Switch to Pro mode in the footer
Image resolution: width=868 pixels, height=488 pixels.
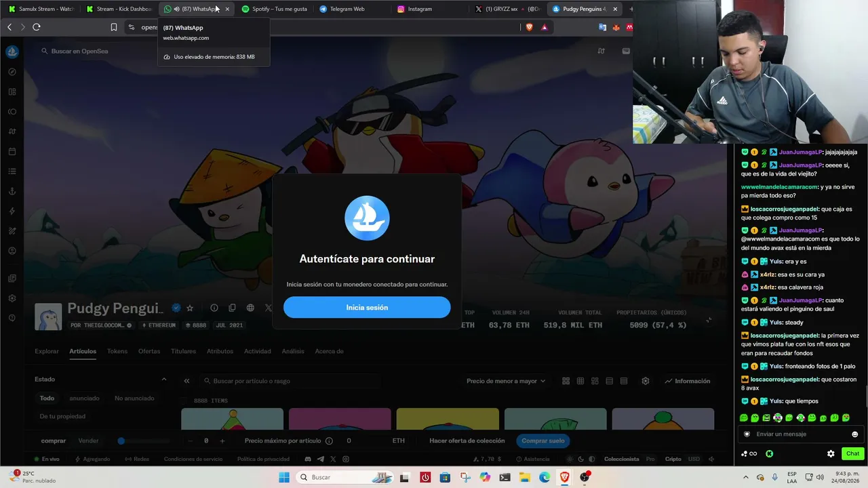tap(650, 459)
